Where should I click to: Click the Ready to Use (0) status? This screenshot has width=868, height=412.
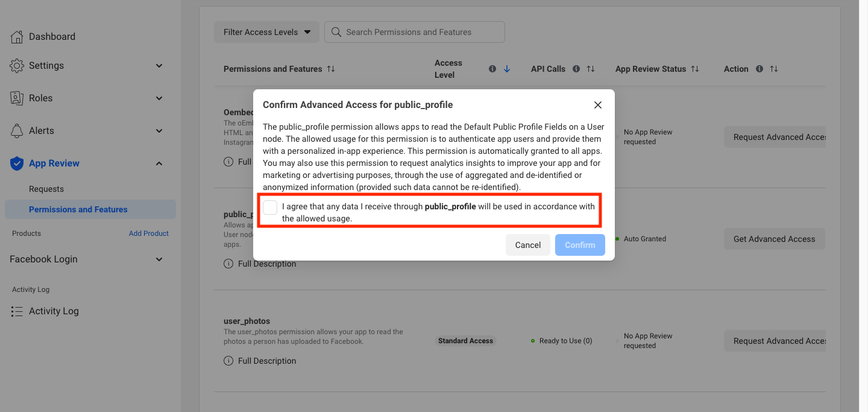pyautogui.click(x=565, y=341)
